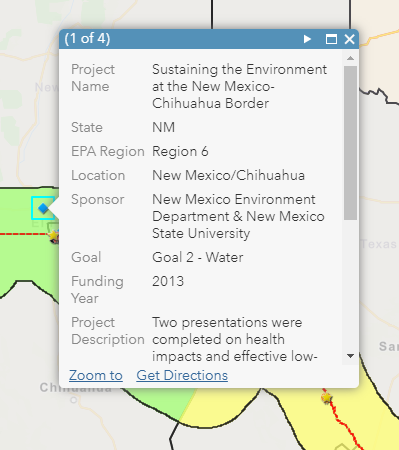Click the red dashed border line at left

pos(24,234)
